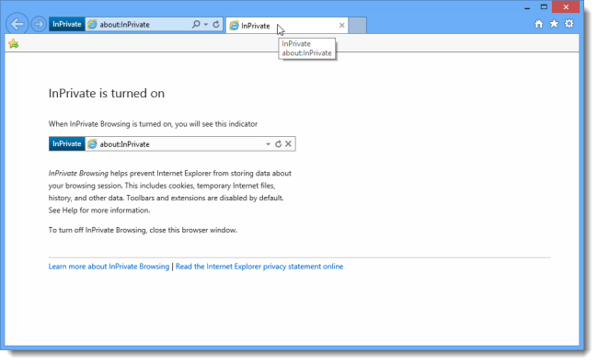Viewport: 598px width, 364px height.
Task: Open Favorites with the star icon
Action: pyautogui.click(x=554, y=24)
